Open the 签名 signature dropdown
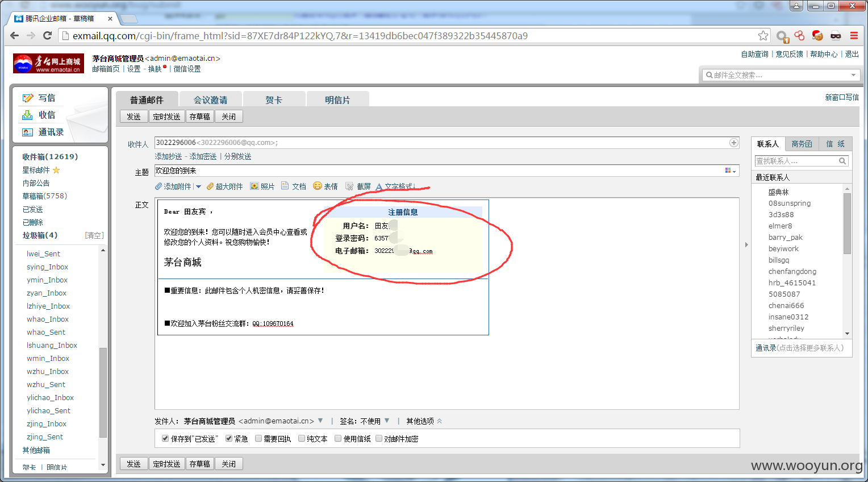This screenshot has height=482, width=868. pyautogui.click(x=387, y=421)
